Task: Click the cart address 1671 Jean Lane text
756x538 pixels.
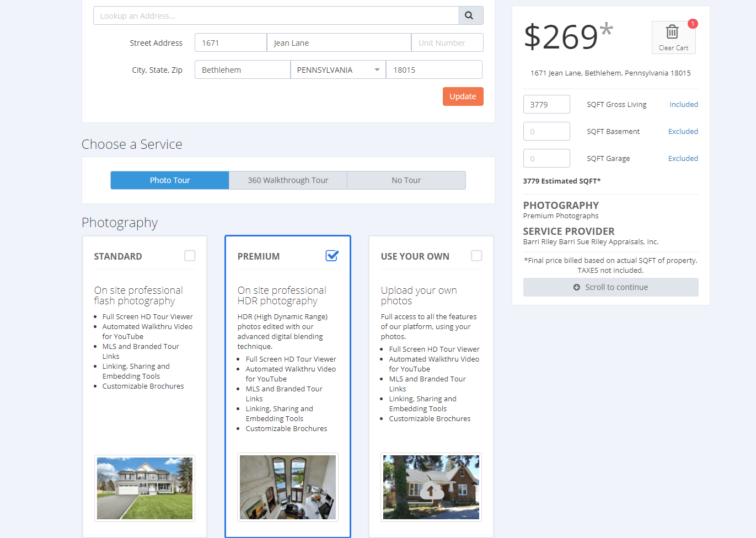Action: click(x=610, y=73)
